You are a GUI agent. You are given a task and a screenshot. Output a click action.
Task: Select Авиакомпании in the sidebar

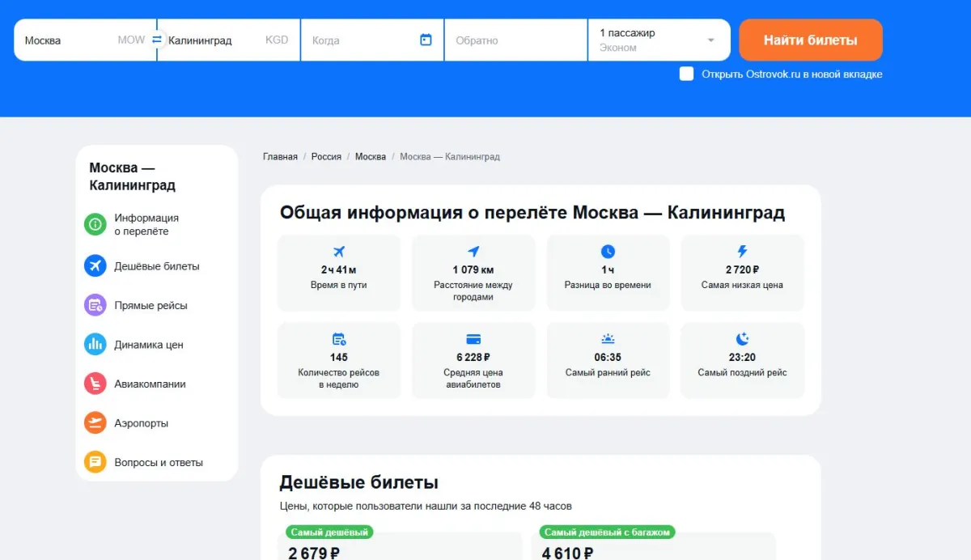150,384
